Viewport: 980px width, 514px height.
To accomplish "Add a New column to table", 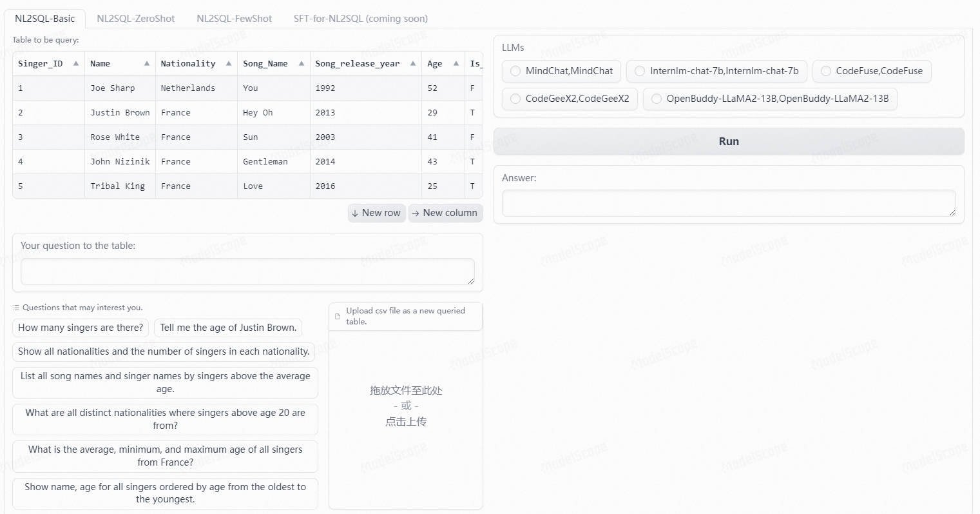I will pyautogui.click(x=445, y=213).
